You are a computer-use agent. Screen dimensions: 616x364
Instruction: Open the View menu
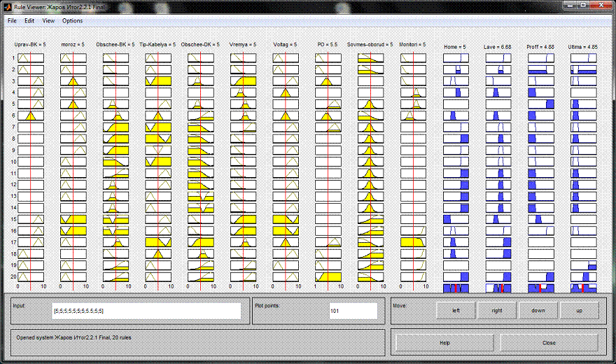[x=48, y=21]
